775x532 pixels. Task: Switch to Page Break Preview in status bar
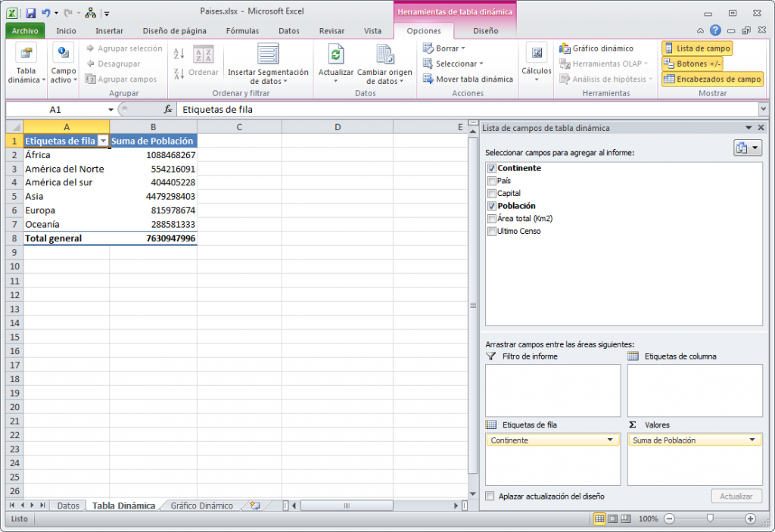point(626,518)
